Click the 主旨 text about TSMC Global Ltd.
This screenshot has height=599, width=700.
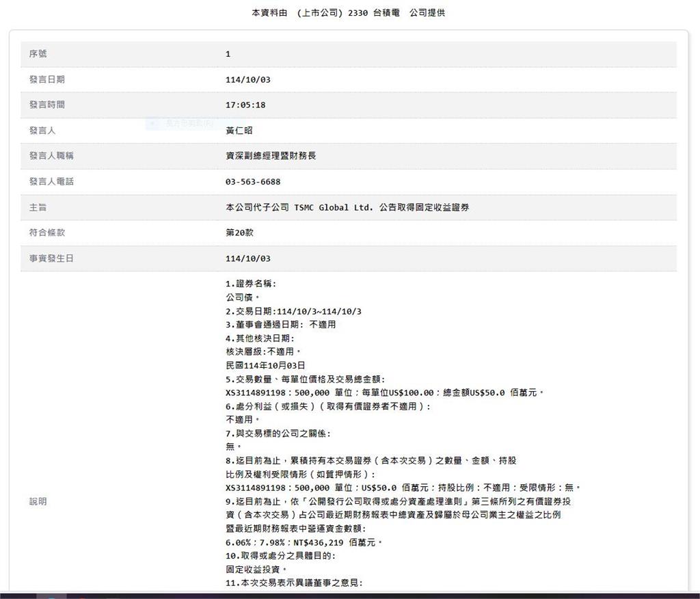click(x=347, y=207)
